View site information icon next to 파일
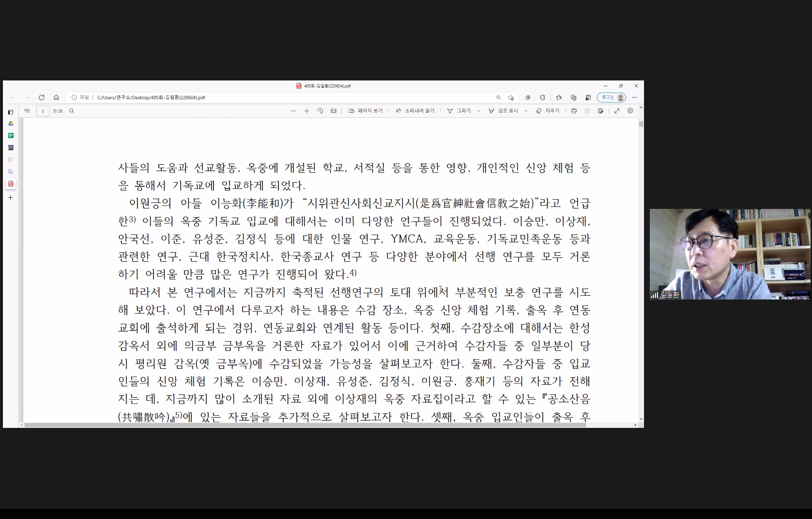Viewport: 812px width, 519px height. click(74, 97)
